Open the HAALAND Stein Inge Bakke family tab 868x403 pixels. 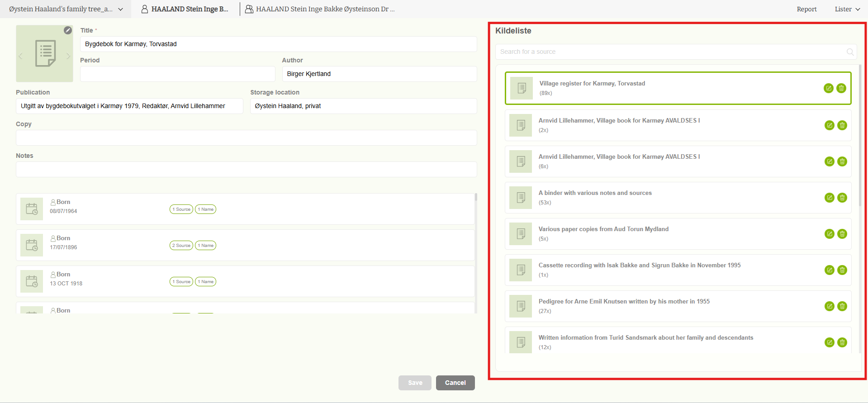(x=320, y=9)
